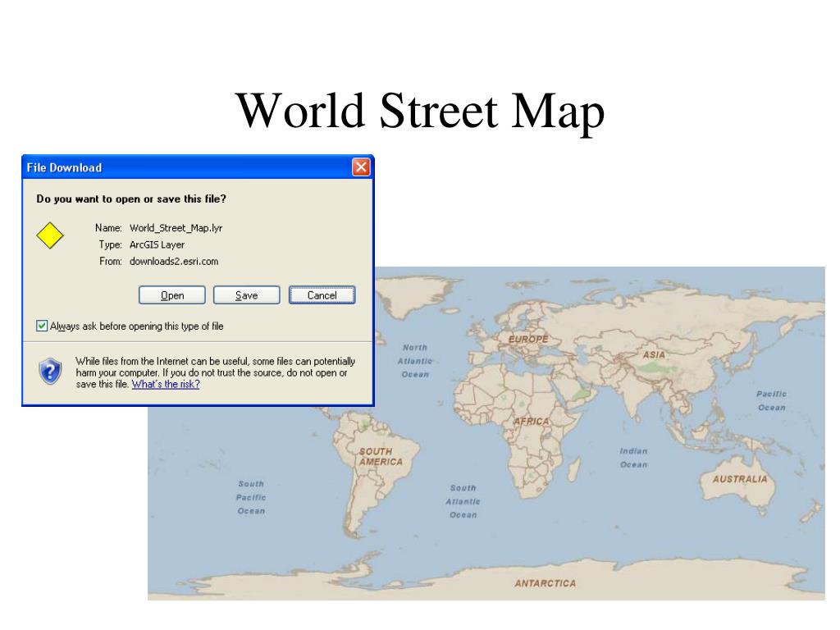
Task: Click the SOUTH AMERICA label on the map
Action: tap(381, 456)
